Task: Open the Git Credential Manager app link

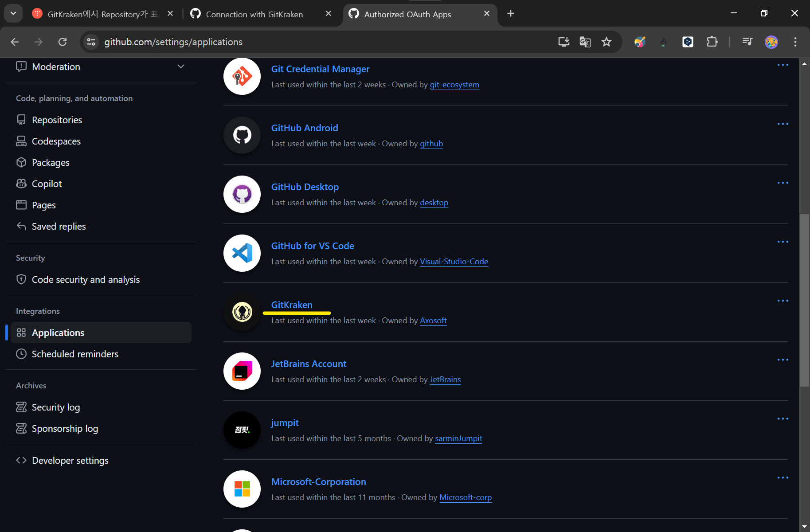Action: pos(320,69)
